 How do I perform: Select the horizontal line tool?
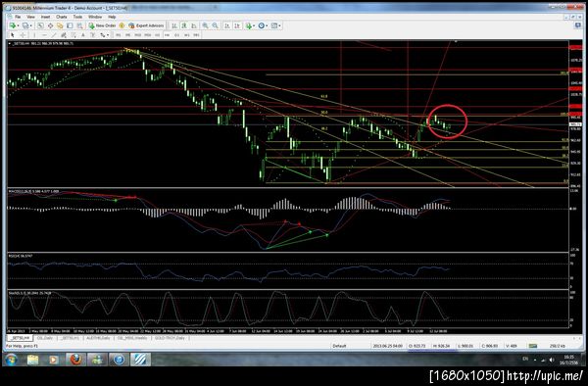44,35
